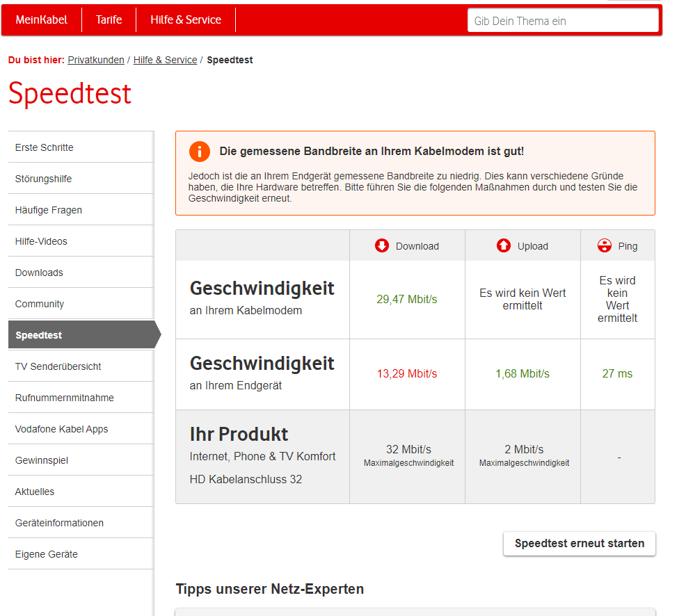Click the 'Ihr Produkt' heading
Image resolution: width=686 pixels, height=616 pixels.
(x=239, y=434)
